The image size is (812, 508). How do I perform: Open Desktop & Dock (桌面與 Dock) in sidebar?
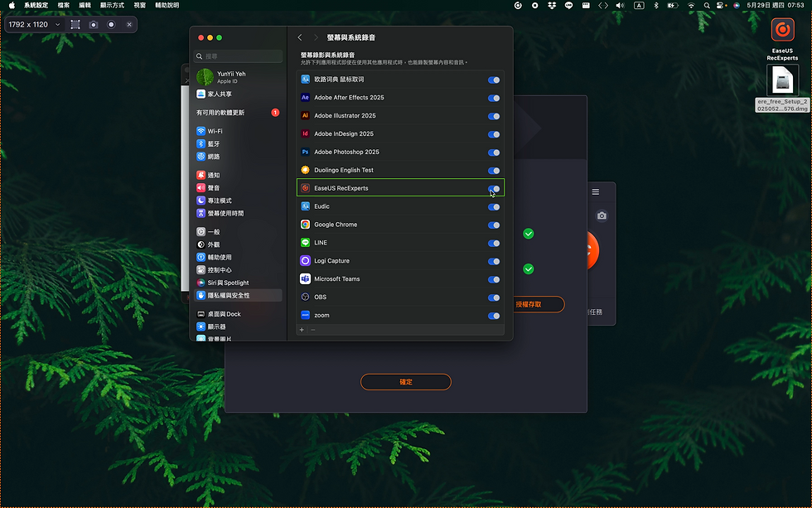239,314
